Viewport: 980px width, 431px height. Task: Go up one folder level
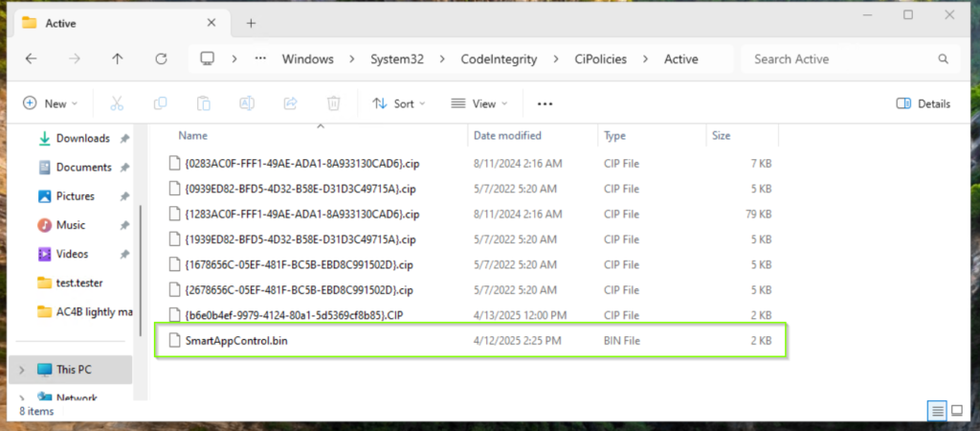coord(118,58)
